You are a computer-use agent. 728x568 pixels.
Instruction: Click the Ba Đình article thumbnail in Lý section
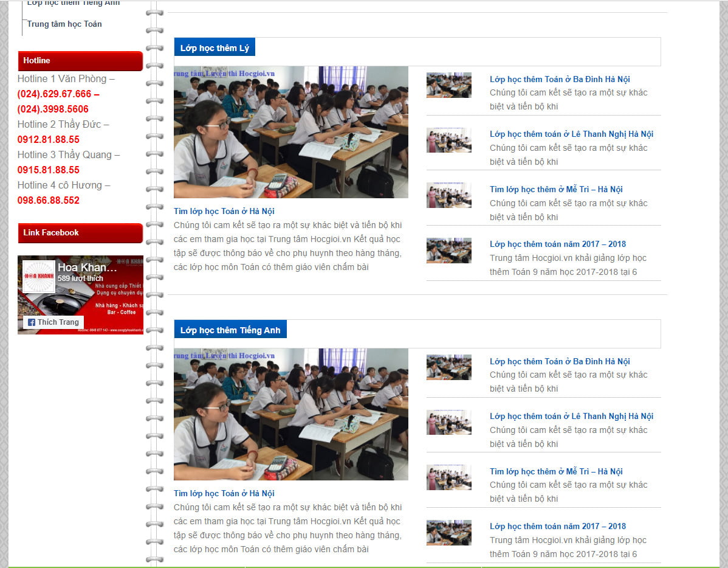[x=449, y=85]
